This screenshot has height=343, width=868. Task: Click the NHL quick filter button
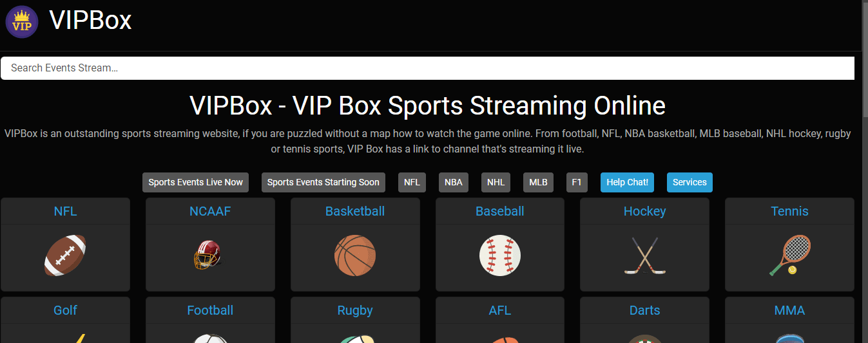(x=496, y=182)
